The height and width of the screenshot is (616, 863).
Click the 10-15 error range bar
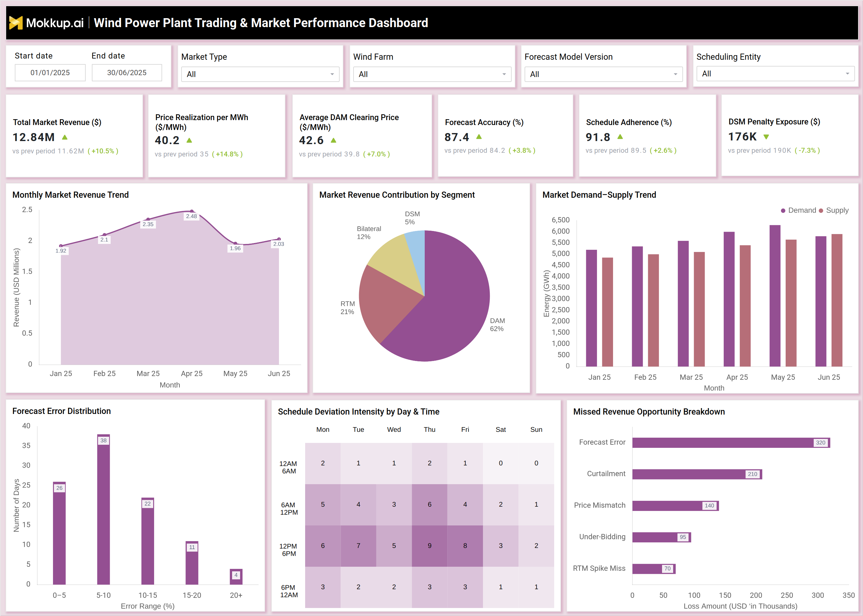[148, 541]
